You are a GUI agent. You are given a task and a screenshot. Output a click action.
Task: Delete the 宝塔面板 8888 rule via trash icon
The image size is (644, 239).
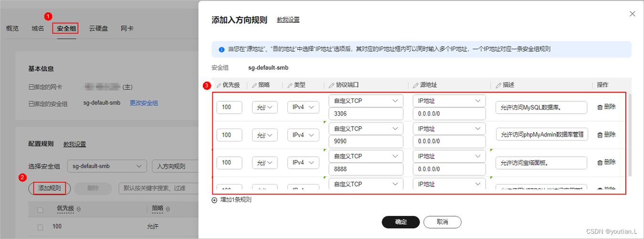600,163
